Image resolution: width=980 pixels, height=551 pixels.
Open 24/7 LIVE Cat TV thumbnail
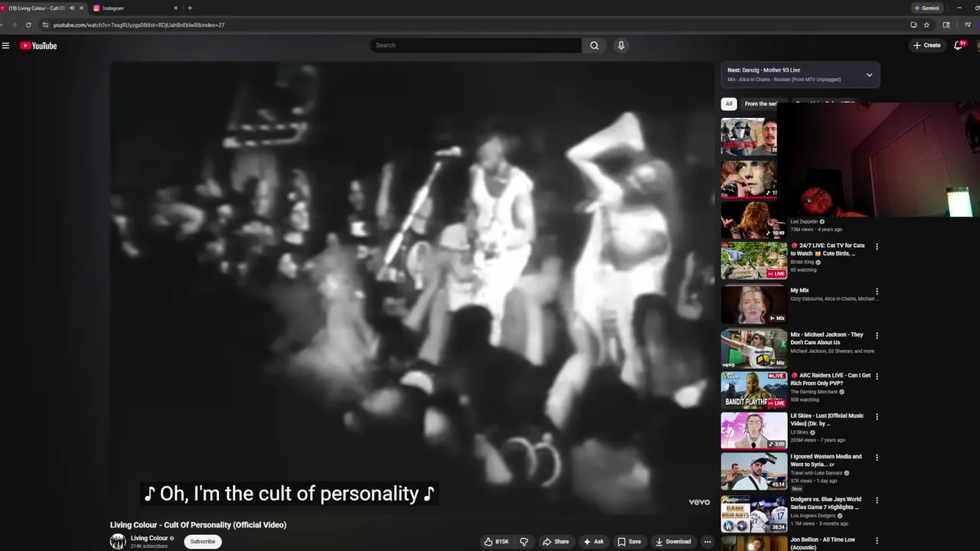[x=754, y=261]
